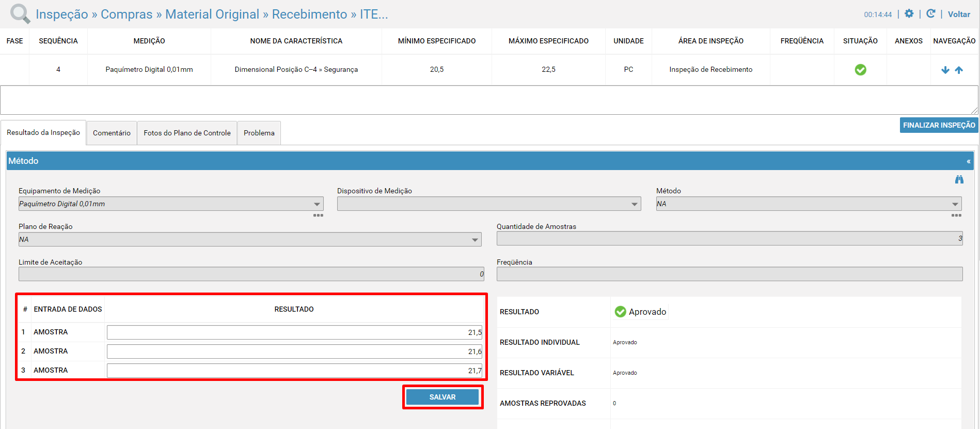Select the Resultado da Inspeção tab

(43, 133)
